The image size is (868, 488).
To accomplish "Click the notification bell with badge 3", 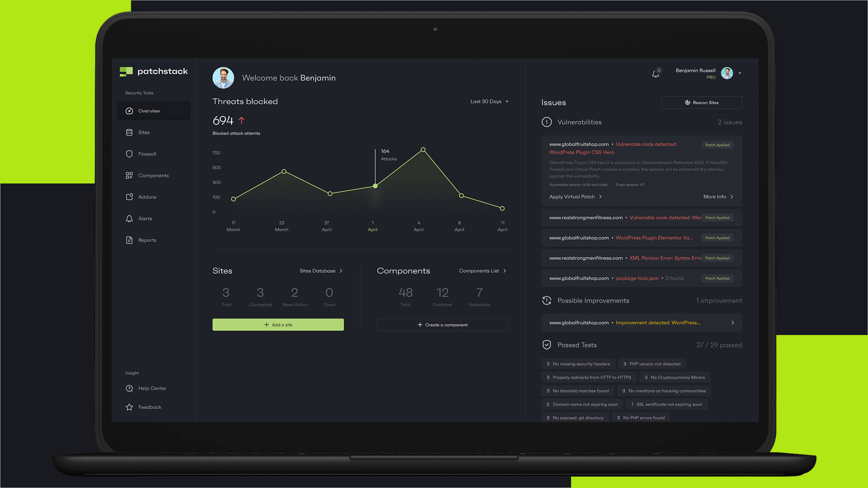I will [x=656, y=73].
